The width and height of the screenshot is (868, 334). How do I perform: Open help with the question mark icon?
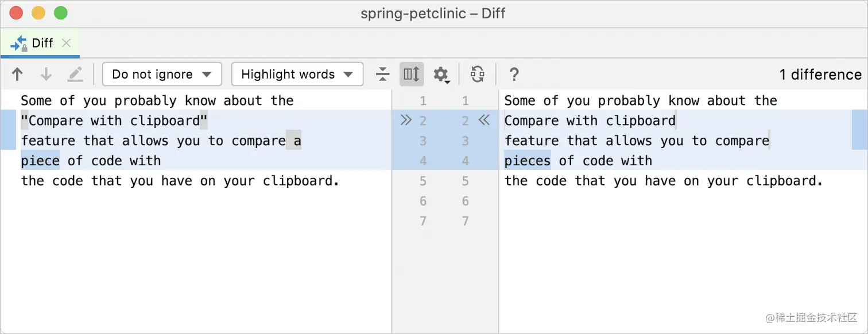514,74
